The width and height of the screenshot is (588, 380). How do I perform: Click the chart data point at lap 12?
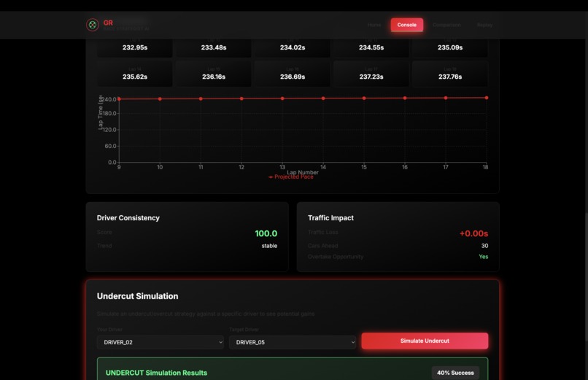point(241,98)
